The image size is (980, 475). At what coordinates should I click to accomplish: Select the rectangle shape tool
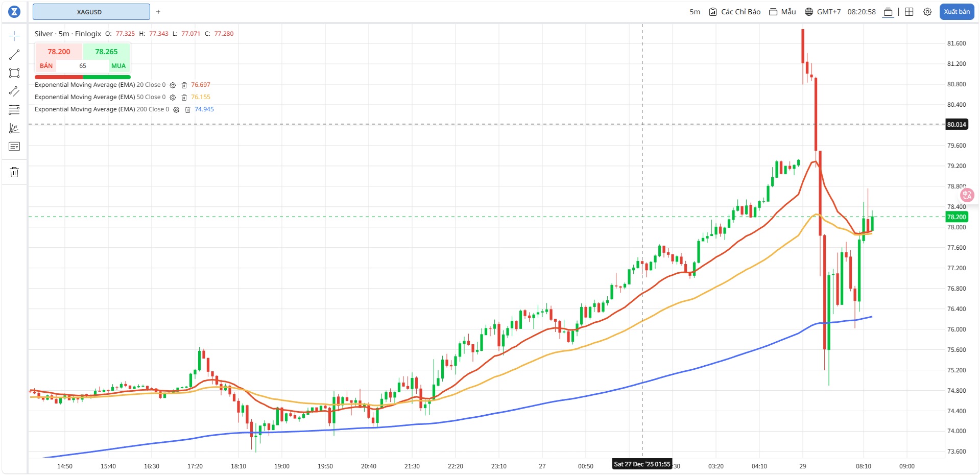(14, 73)
